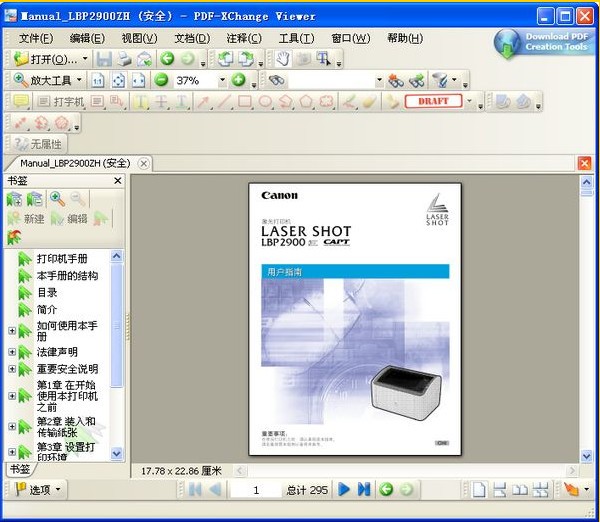
Task: Open the 编辑(E) menu
Action: tap(87, 38)
